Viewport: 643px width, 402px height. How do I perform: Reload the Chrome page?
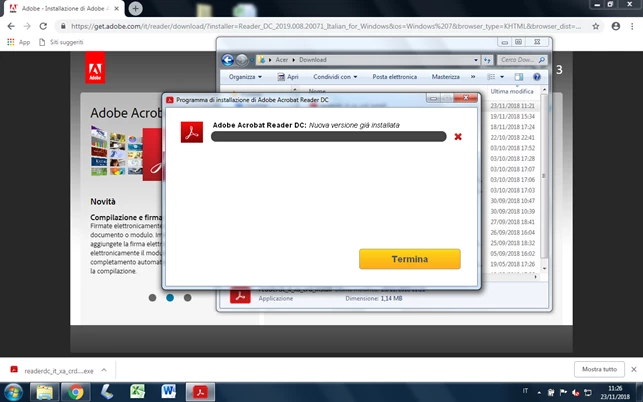(43, 26)
